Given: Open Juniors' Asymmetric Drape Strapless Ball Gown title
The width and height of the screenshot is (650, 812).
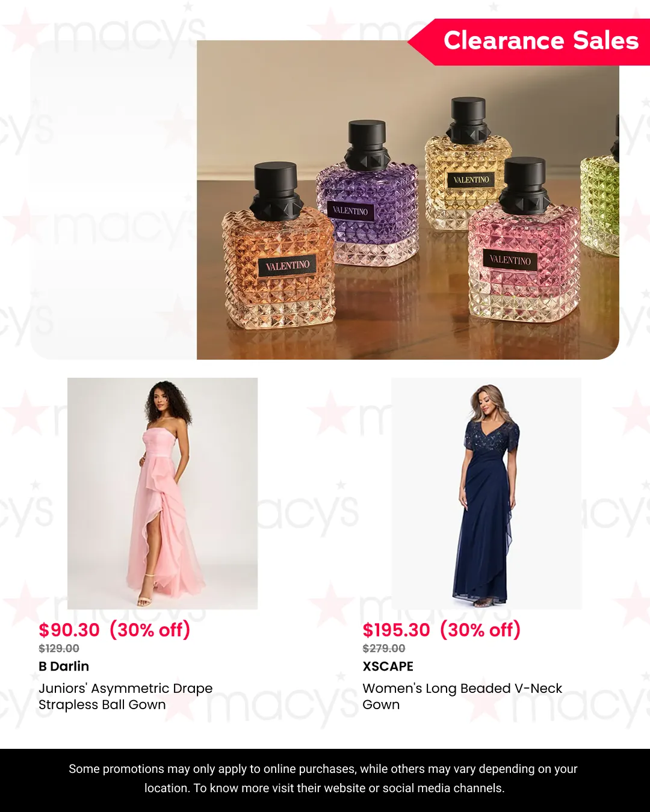Looking at the screenshot, I should tap(126, 697).
